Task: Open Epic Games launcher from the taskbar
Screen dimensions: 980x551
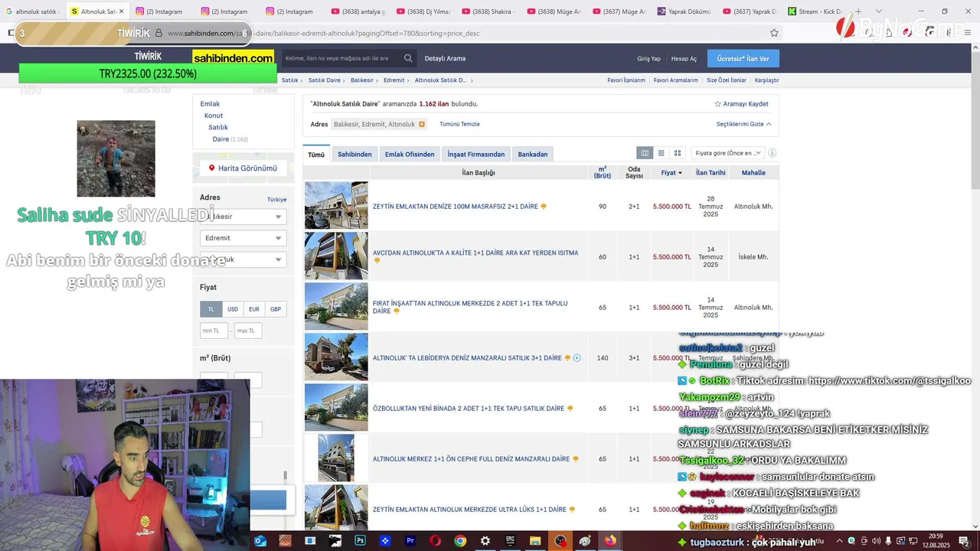Action: coord(510,541)
